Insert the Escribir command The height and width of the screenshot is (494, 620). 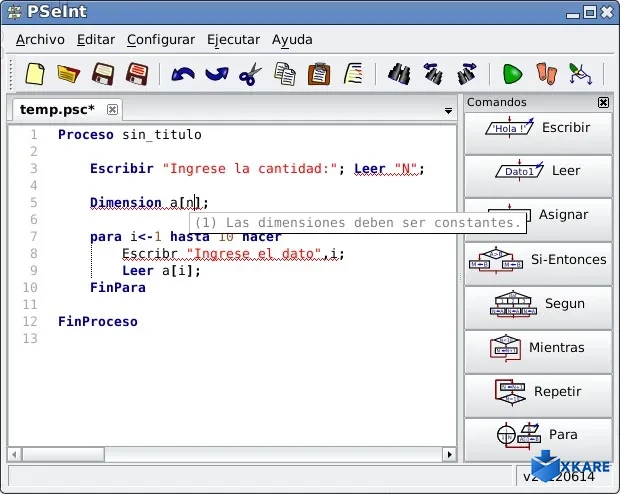pyautogui.click(x=538, y=133)
